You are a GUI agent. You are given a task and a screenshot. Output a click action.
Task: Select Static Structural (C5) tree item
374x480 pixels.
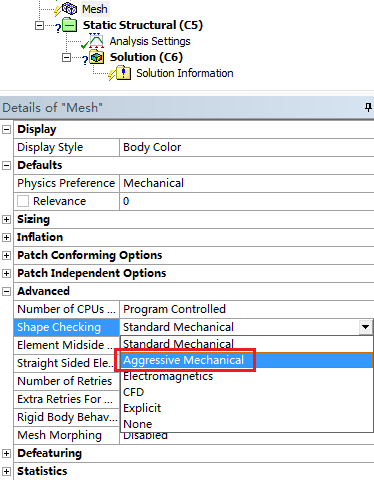pyautogui.click(x=143, y=25)
